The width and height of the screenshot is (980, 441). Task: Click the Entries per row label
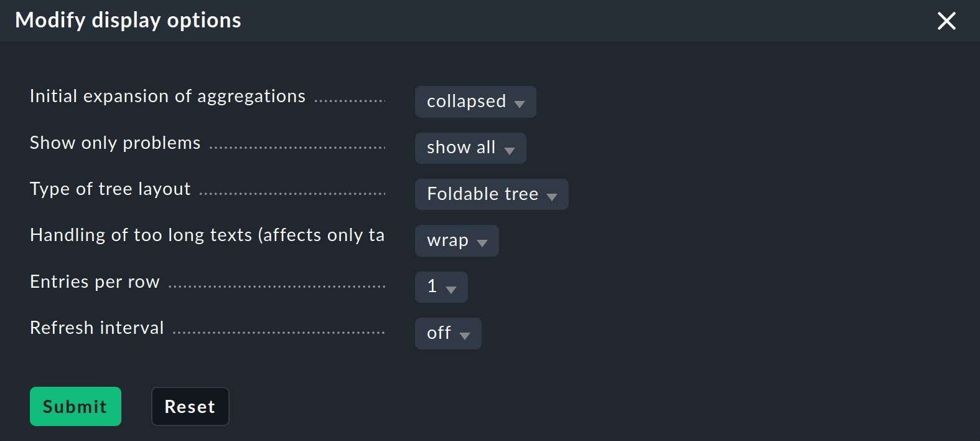[94, 281]
